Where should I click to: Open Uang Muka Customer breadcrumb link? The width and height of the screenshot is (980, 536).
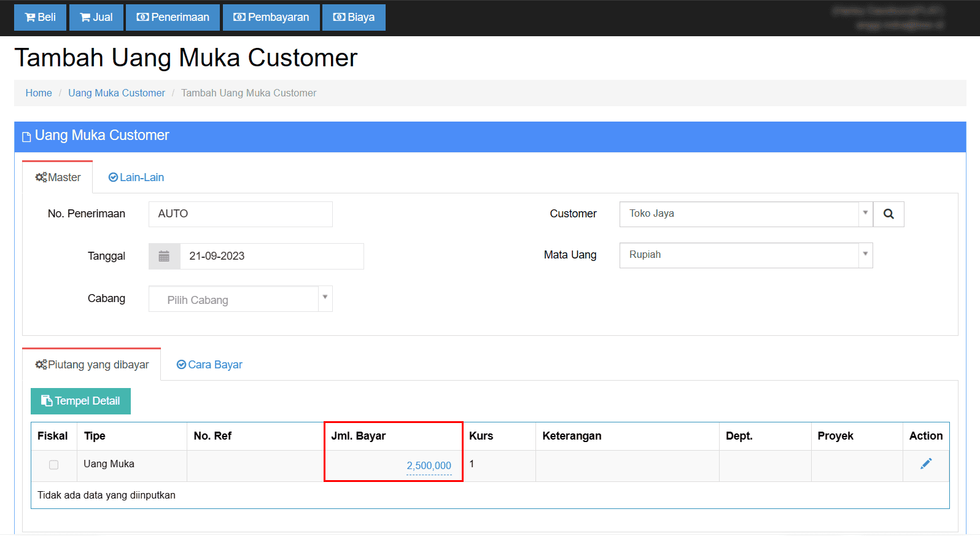pos(117,93)
